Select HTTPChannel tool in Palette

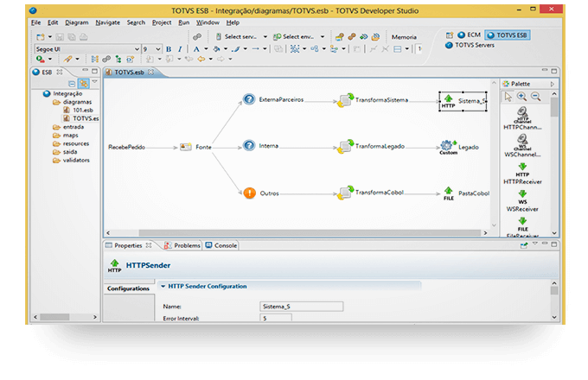coord(522,118)
